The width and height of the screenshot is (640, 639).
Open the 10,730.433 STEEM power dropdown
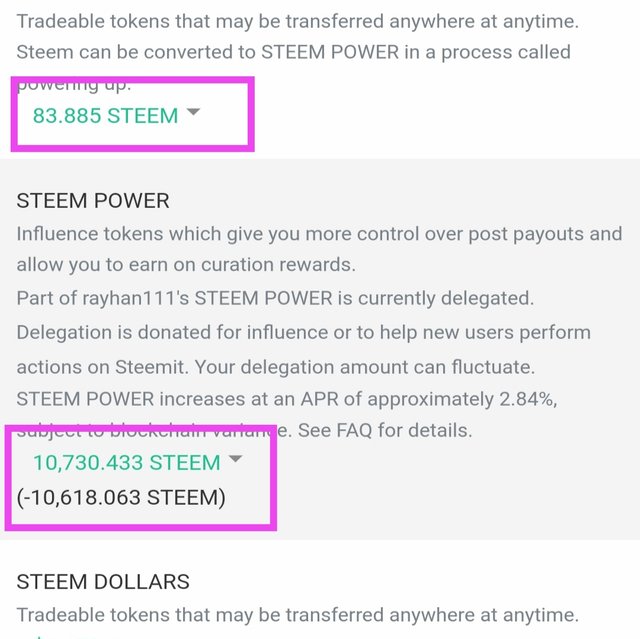(126, 463)
